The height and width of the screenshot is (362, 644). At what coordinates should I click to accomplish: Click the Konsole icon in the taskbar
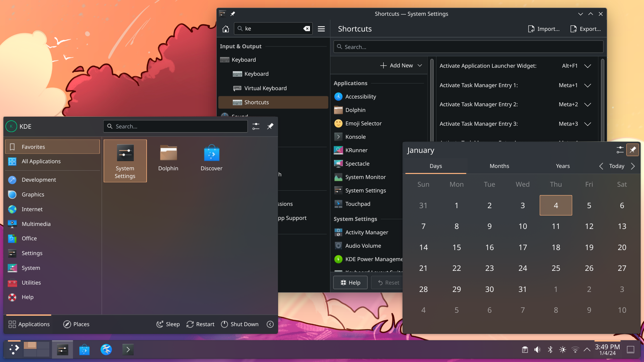128,350
